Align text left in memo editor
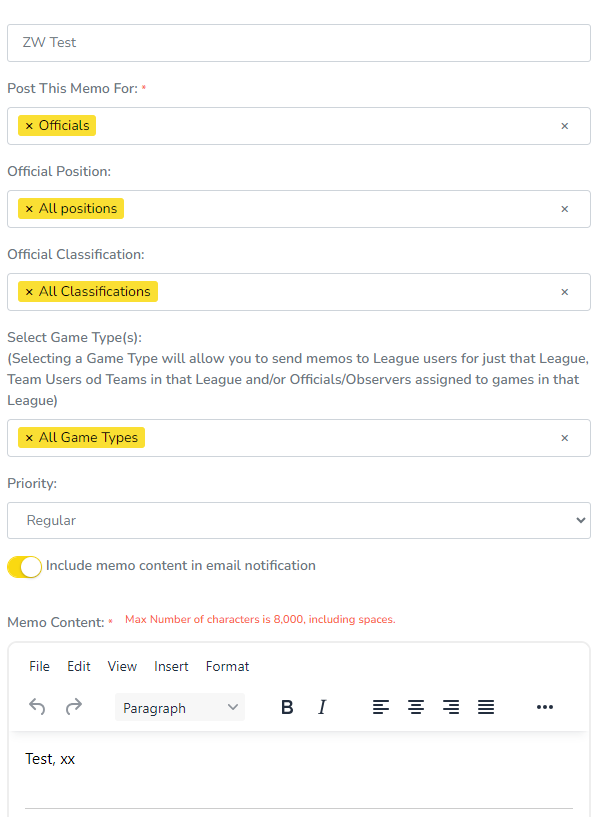This screenshot has height=817, width=601. (x=381, y=707)
